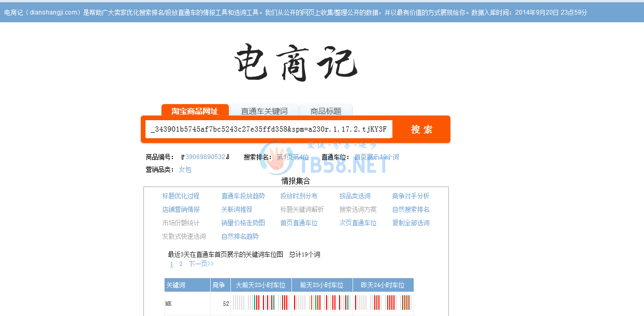Click the 竞争 column header
The image size is (644, 316).
(220, 285)
